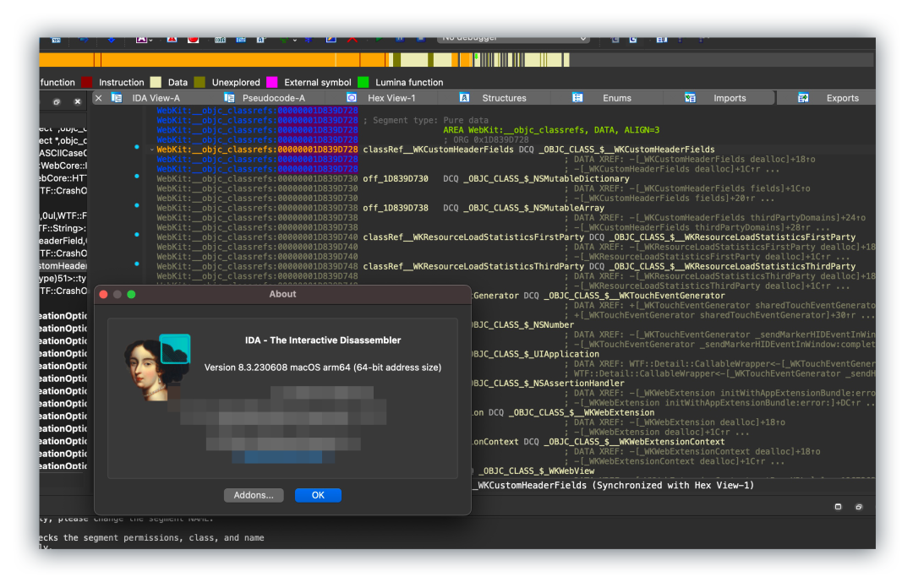
Task: Click the Enums tab icon
Action: pos(577,98)
